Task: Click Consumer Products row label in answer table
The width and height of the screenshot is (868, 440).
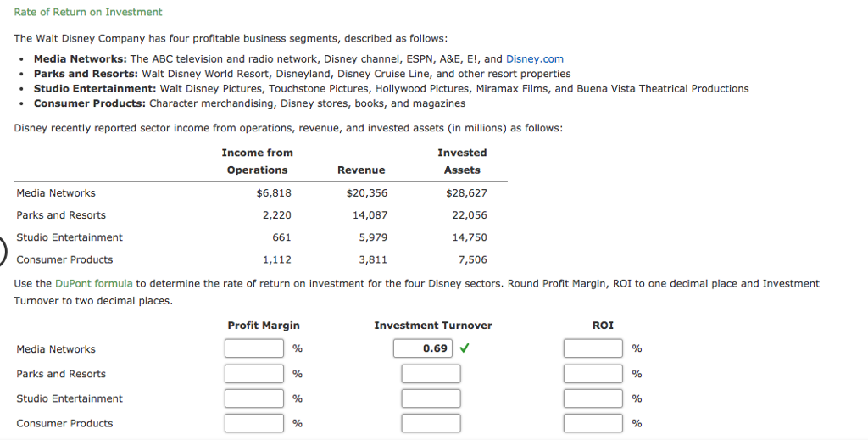Action: tap(64, 423)
